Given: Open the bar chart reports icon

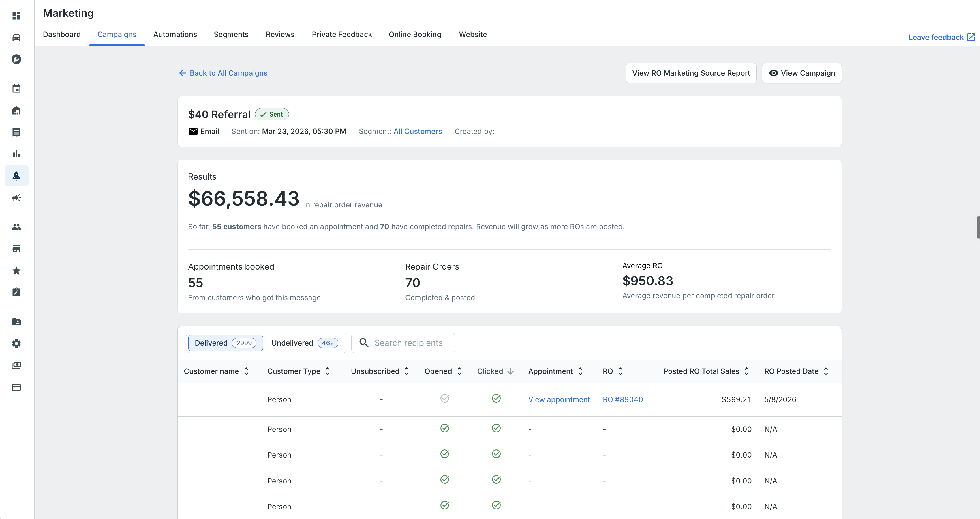Looking at the screenshot, I should [16, 154].
